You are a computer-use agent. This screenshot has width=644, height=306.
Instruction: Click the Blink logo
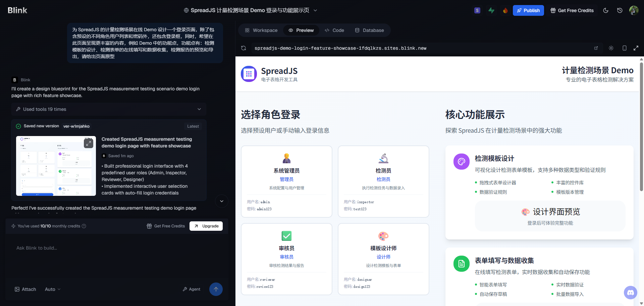17,10
